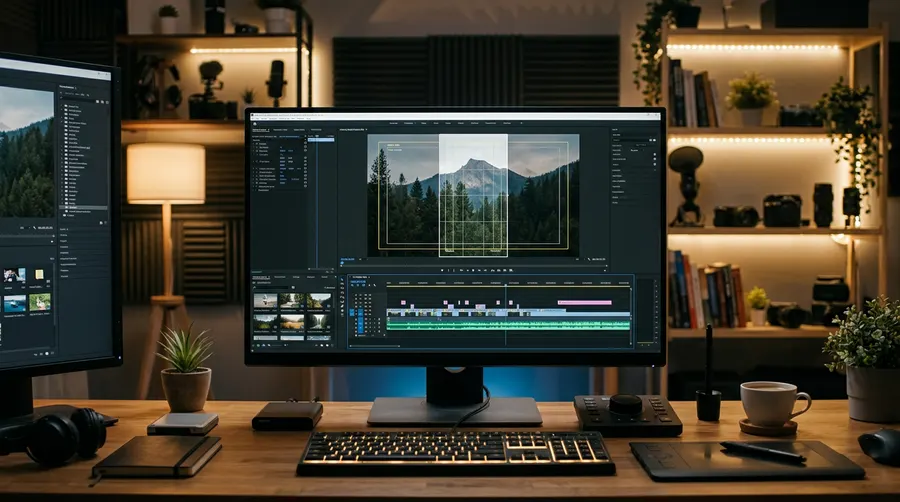Select the boat-on-water thumbnail on left monitor
900x502 pixels.
tap(15, 303)
